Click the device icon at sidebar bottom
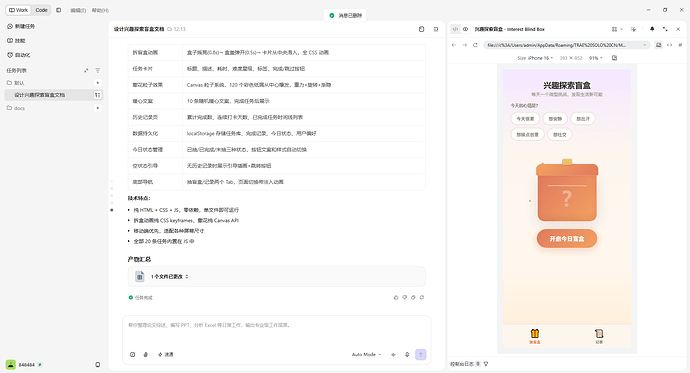The width and height of the screenshot is (690, 373). point(98,365)
